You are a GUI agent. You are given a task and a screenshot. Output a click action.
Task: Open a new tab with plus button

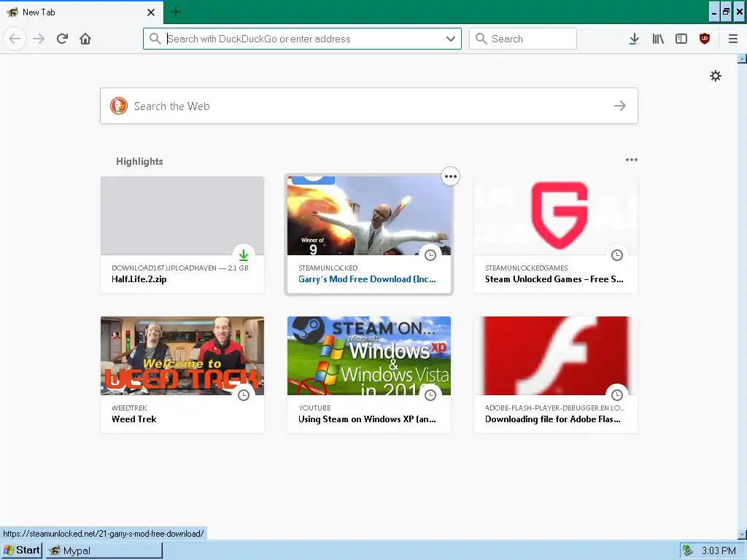[176, 12]
